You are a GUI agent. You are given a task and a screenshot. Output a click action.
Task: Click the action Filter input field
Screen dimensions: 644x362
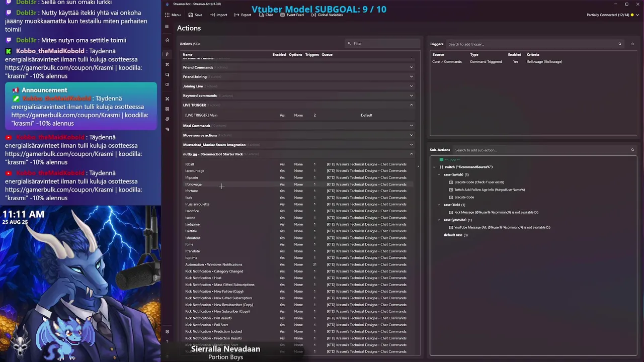[382, 43]
